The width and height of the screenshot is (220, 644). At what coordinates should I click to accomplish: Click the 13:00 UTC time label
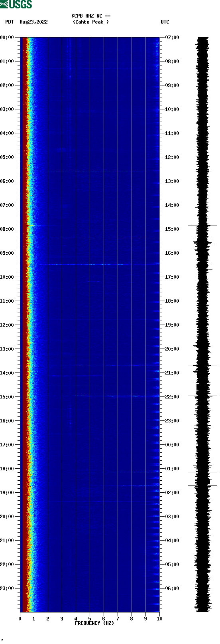(172, 181)
